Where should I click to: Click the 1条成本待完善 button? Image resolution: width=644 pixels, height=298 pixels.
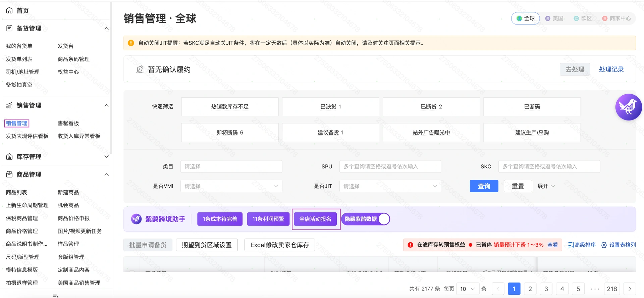[220, 219]
